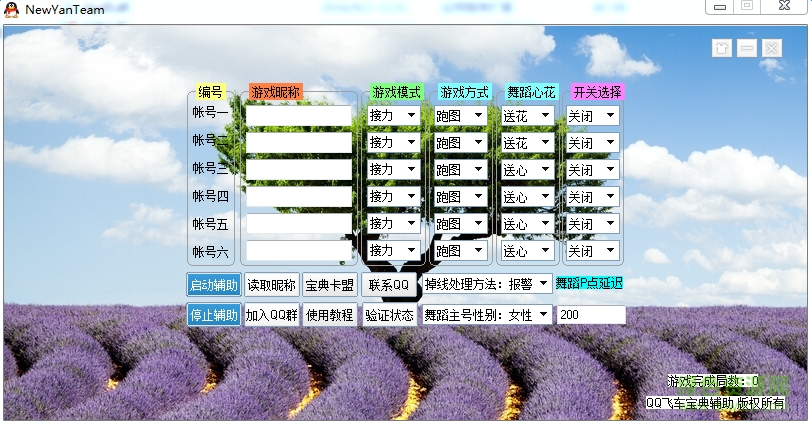
Task: Click the inner panel close X icon
Action: point(771,48)
